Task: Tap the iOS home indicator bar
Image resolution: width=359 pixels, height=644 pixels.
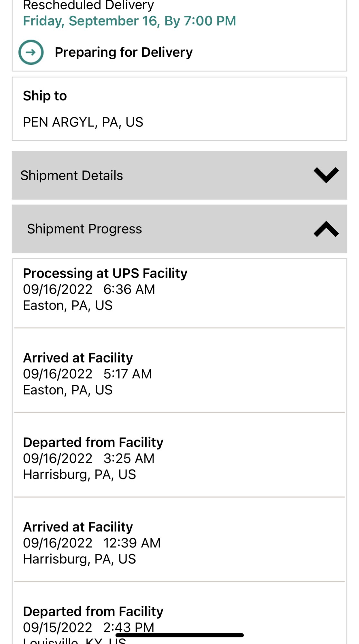Action: 179,635
